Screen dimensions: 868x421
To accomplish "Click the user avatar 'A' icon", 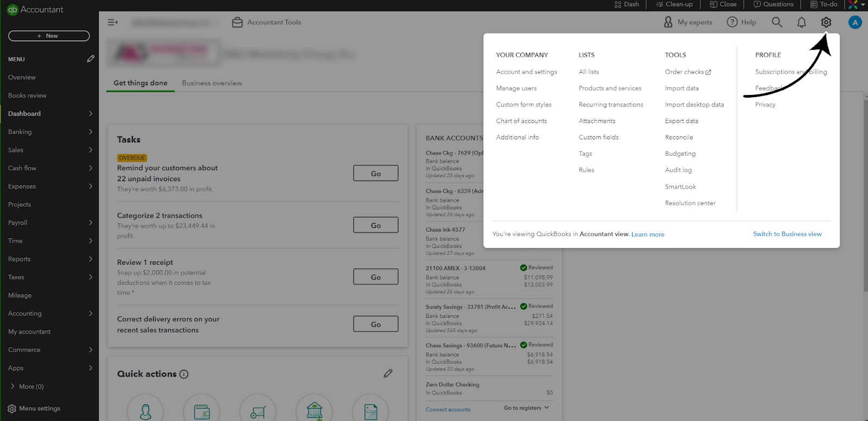I will (855, 22).
